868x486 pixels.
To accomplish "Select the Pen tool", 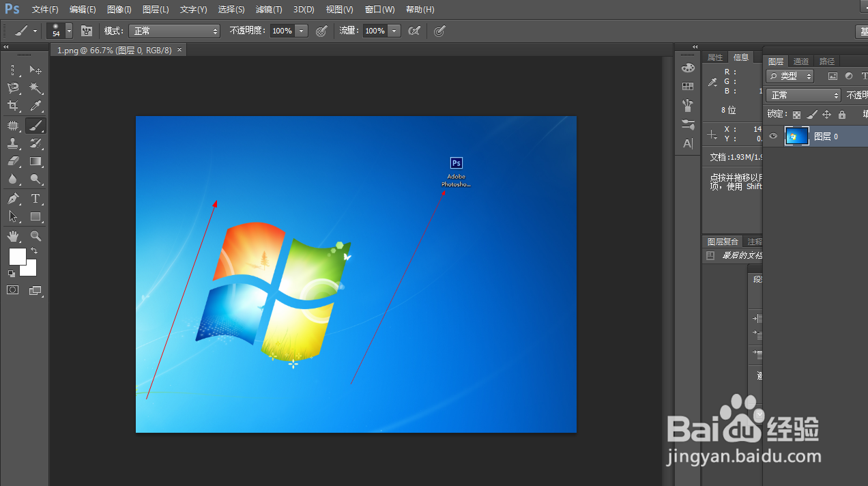I will [13, 199].
